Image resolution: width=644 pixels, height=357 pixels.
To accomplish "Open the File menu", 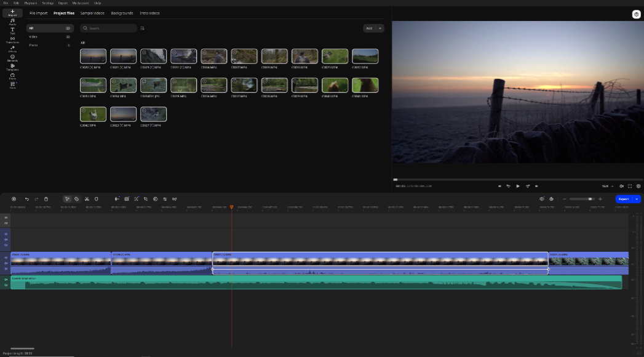I will coord(6,3).
